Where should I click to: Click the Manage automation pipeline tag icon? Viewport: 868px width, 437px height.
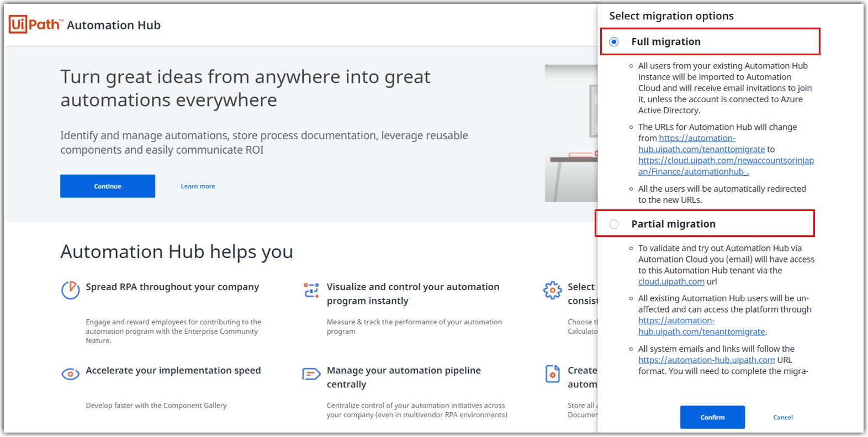coord(311,374)
